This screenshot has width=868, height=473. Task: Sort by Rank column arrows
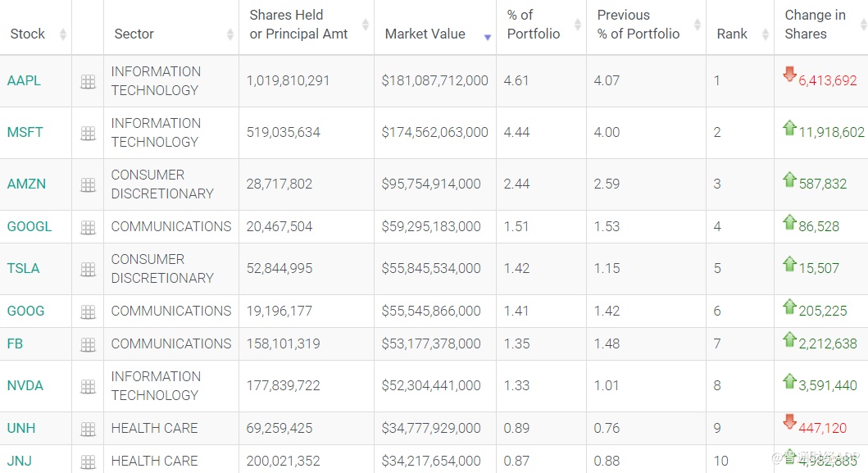(x=765, y=34)
